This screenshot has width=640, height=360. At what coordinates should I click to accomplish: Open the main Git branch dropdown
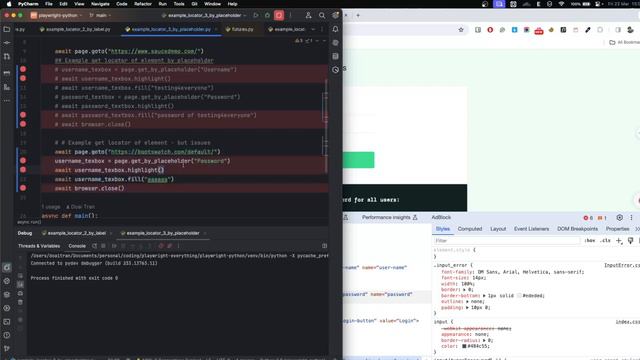(100, 16)
